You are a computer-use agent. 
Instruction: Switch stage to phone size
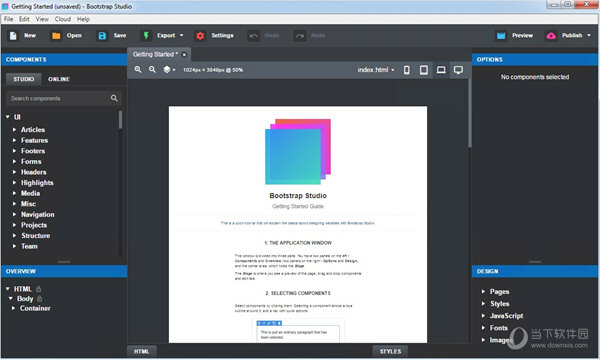(407, 70)
